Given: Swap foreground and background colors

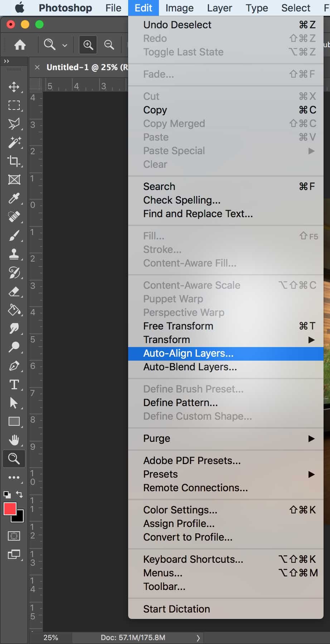Looking at the screenshot, I should (x=20, y=494).
